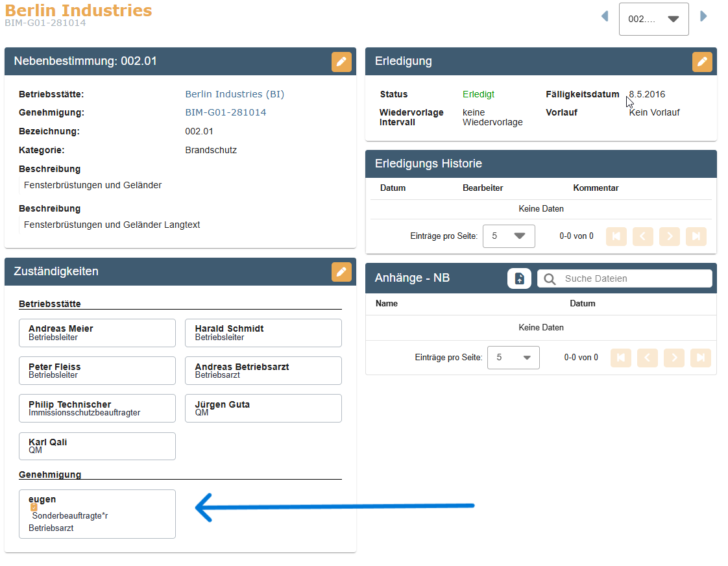Image resolution: width=728 pixels, height=566 pixels.
Task: Jump to last page of Anhänge list
Action: pyautogui.click(x=700, y=358)
